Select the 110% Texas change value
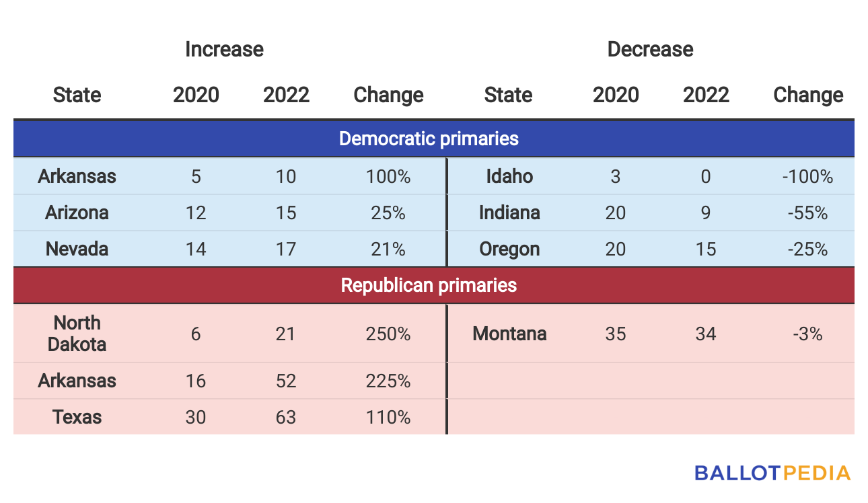 388,417
